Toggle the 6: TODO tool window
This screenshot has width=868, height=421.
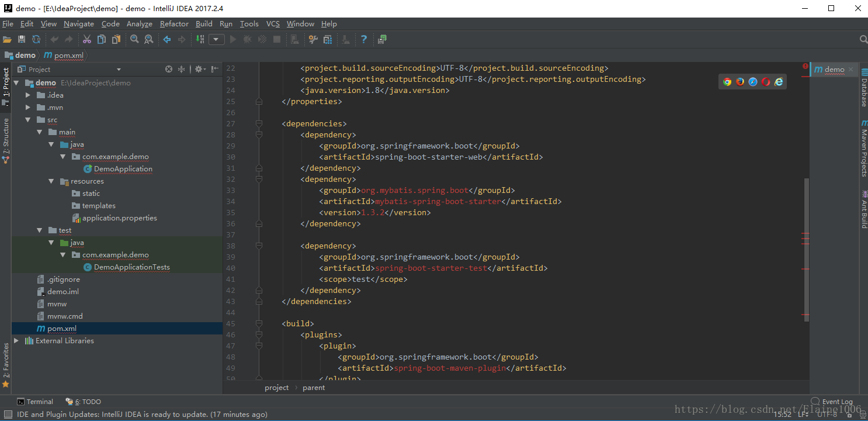point(84,402)
